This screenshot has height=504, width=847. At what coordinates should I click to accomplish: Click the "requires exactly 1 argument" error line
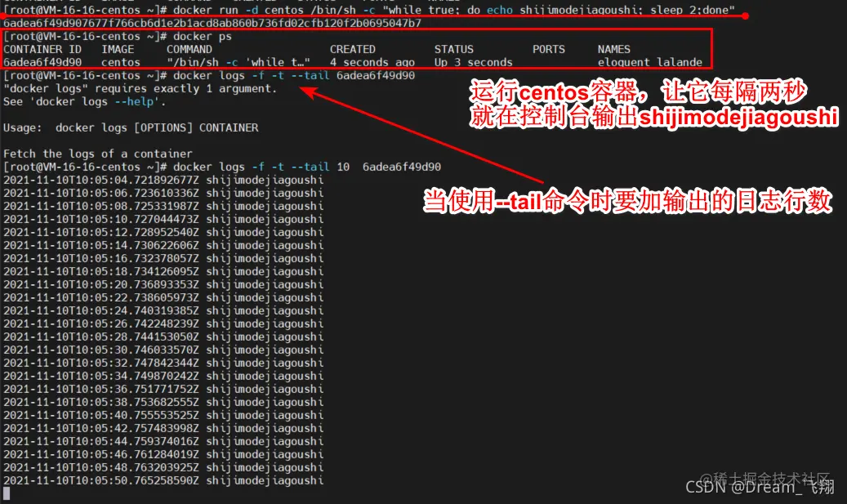point(140,88)
